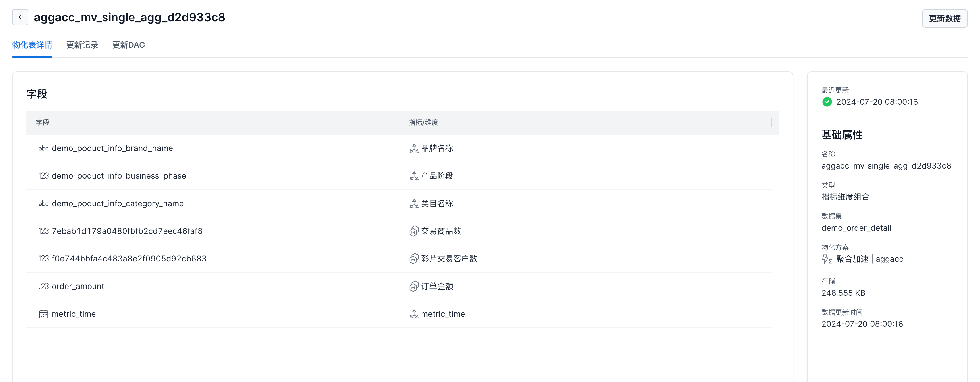
Task: Click the metric icon beside 交易商品数
Action: click(414, 231)
